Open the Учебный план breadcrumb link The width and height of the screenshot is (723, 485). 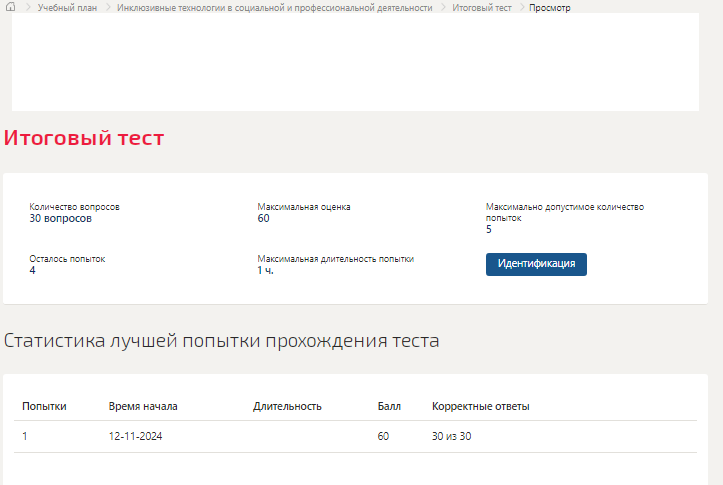tap(67, 7)
